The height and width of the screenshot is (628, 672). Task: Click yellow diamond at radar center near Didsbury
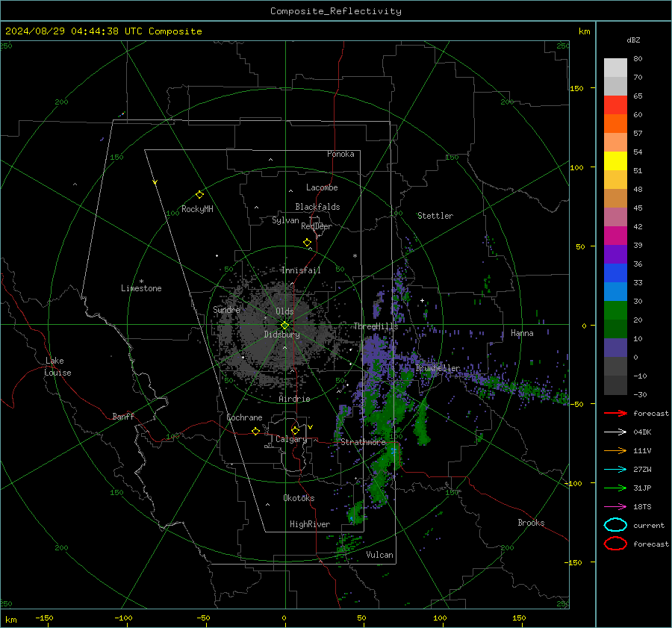pyautogui.click(x=284, y=326)
